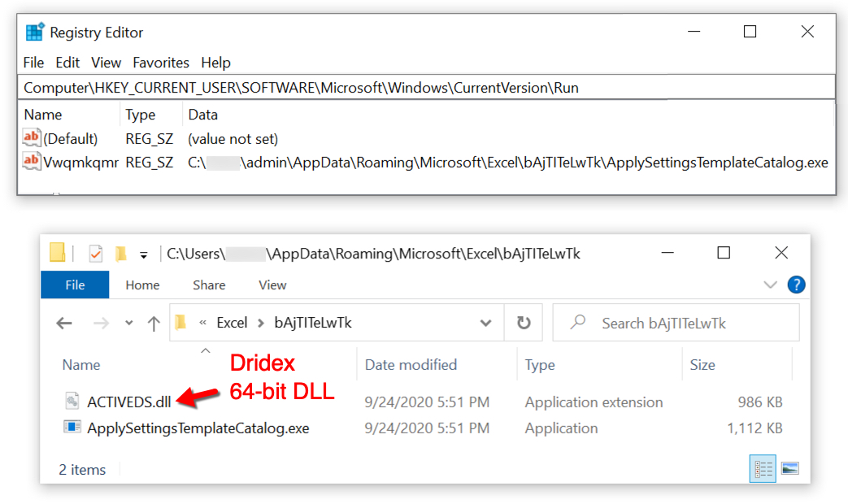Click the 986 KB size value

760,402
